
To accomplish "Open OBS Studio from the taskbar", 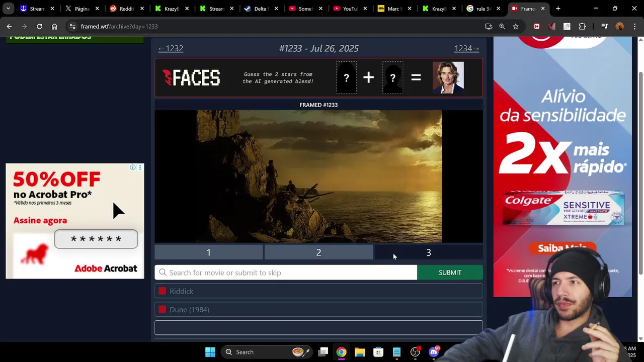I will click(415, 352).
